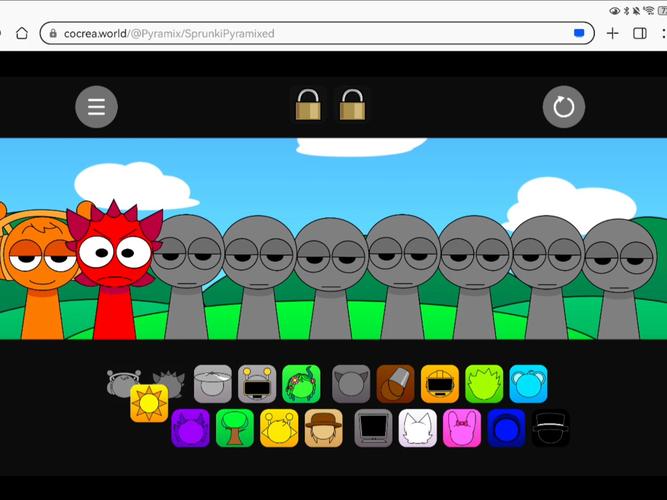Pick the gray cat-eared character icon
Viewport: 667px width, 500px height.
(351, 384)
